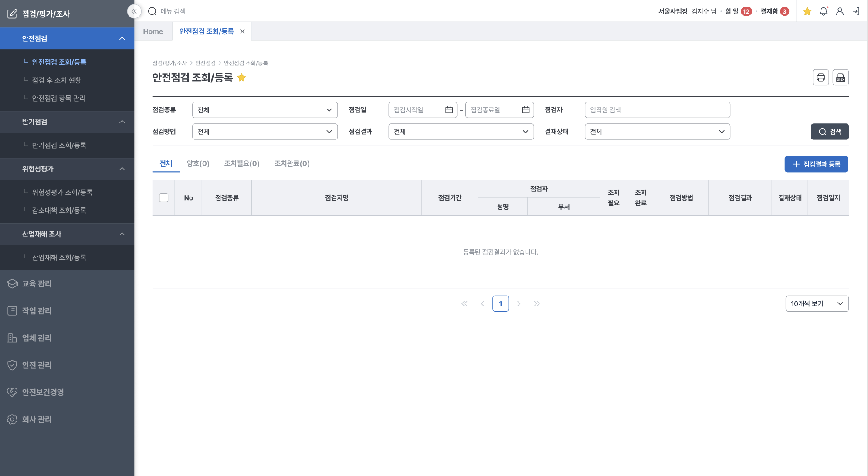Viewport: 868px width, 476px height.
Task: Open calendar picker for 점검시작일
Action: tap(449, 110)
